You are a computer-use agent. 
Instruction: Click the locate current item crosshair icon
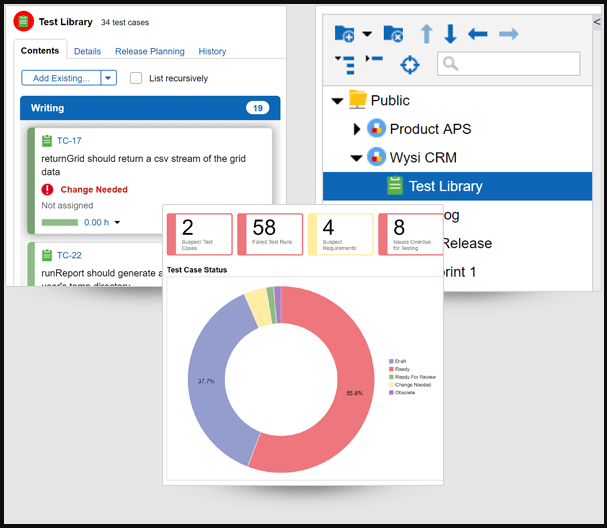point(410,65)
